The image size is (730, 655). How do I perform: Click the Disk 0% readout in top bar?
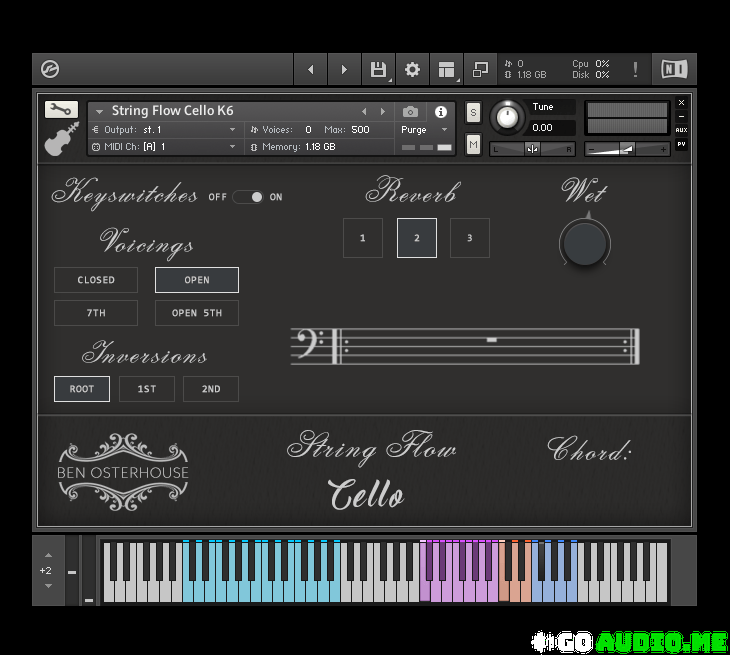coord(591,74)
